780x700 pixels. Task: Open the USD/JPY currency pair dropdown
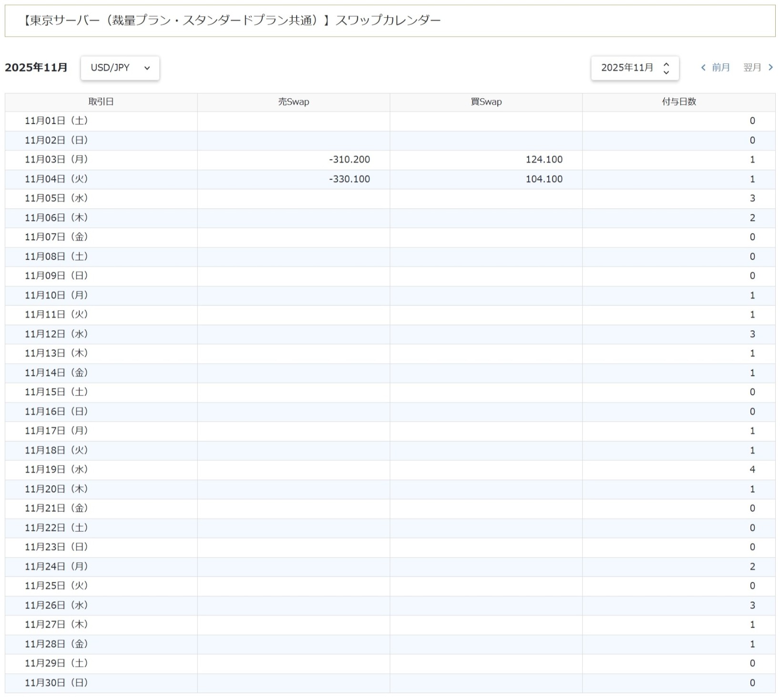point(120,68)
